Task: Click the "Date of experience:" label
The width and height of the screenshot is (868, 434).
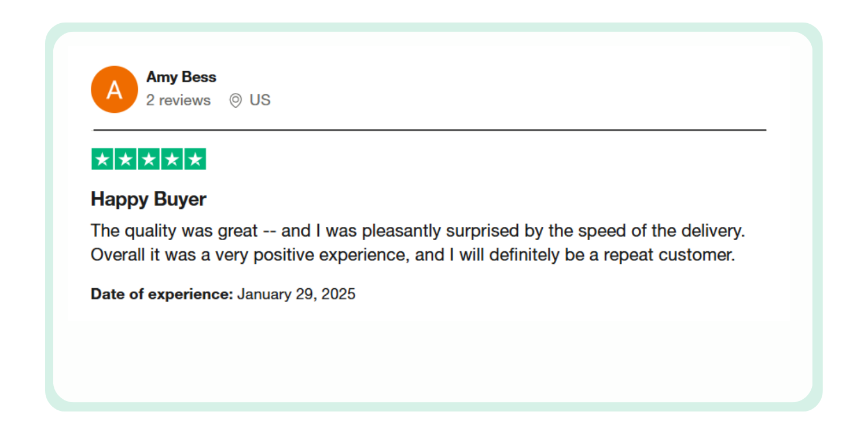Action: (161, 295)
